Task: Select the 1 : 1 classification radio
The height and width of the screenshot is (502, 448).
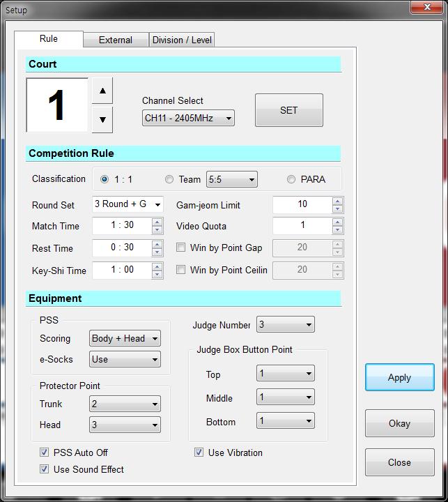Action: click(x=105, y=179)
